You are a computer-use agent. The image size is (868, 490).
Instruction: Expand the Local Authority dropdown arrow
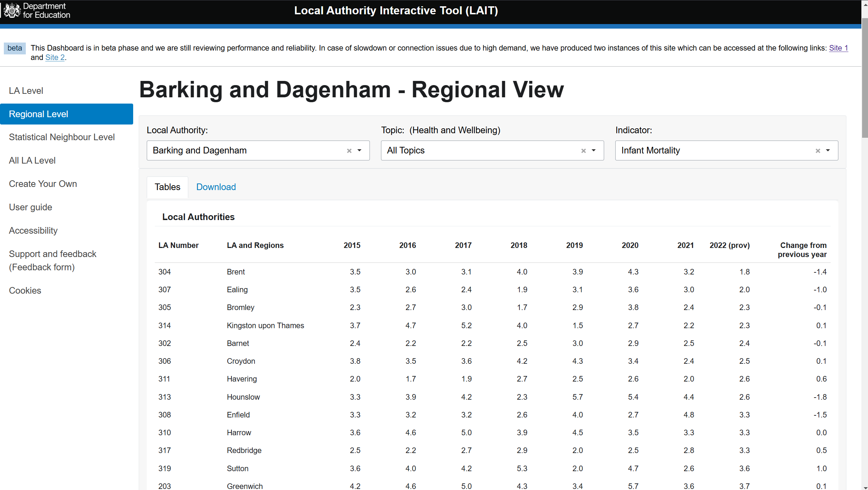359,151
